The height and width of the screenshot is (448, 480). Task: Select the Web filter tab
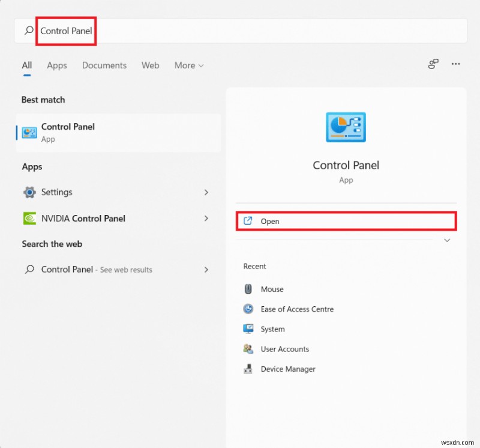(151, 65)
